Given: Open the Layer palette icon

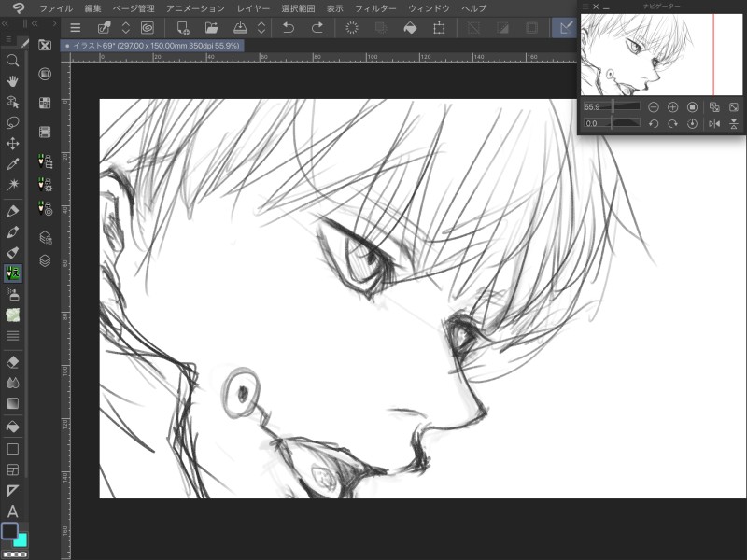Looking at the screenshot, I should pos(45,261).
